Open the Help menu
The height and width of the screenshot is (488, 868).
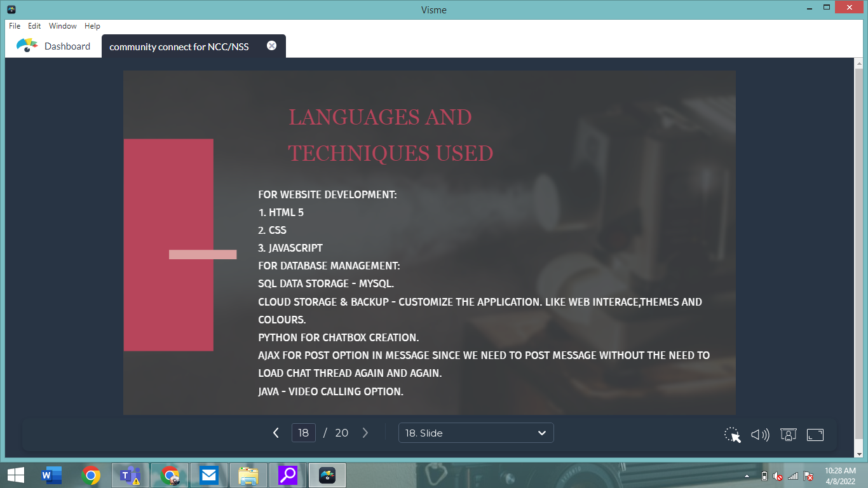(93, 26)
